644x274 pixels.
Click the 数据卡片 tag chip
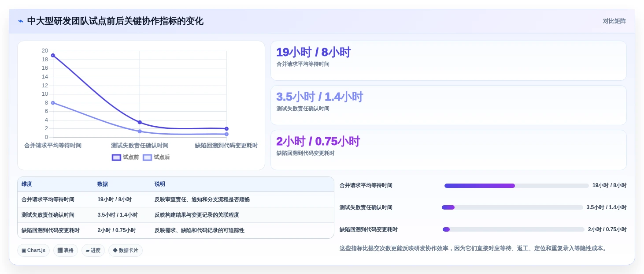tap(126, 250)
